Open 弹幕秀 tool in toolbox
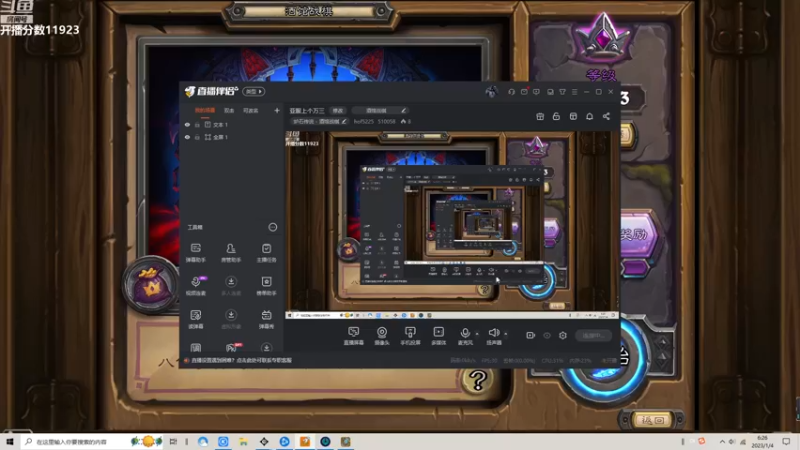The width and height of the screenshot is (800, 450). pyautogui.click(x=266, y=319)
